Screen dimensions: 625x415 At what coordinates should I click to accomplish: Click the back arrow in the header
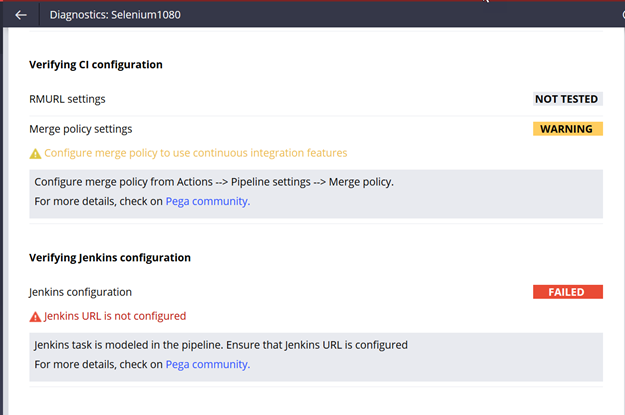21,15
